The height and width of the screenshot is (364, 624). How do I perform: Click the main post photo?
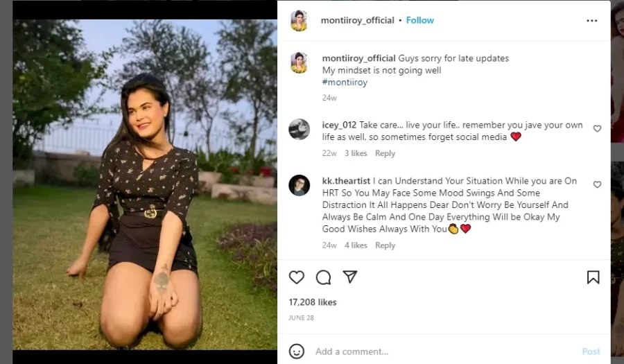pos(145,184)
